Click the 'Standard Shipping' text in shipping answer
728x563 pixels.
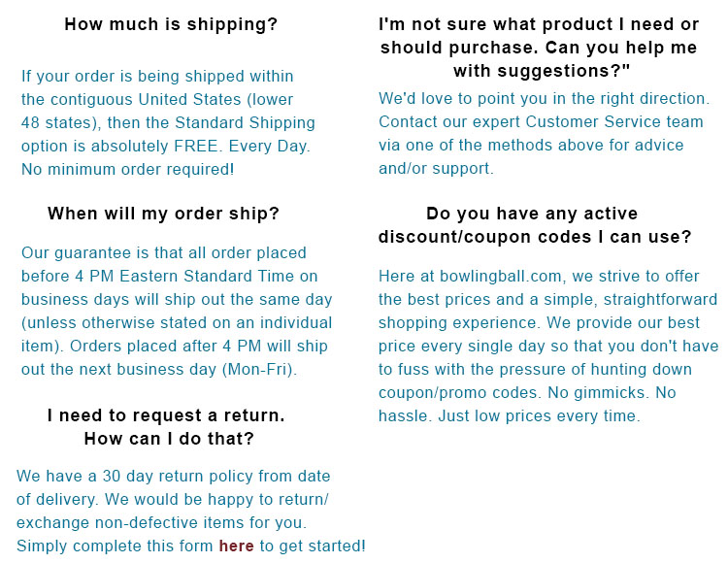coord(245,122)
